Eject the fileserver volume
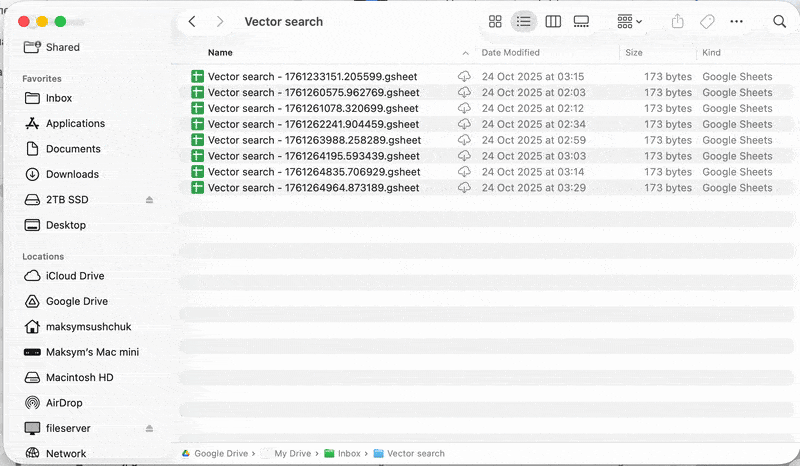The height and width of the screenshot is (466, 800). pos(149,428)
